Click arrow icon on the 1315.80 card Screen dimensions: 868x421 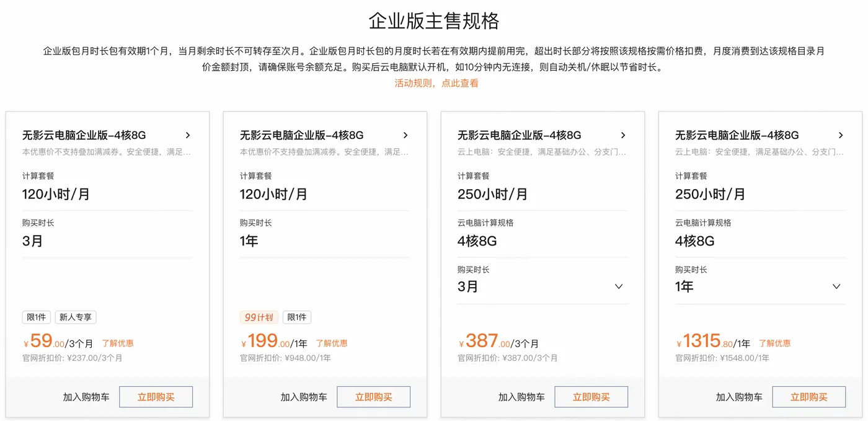[841, 135]
